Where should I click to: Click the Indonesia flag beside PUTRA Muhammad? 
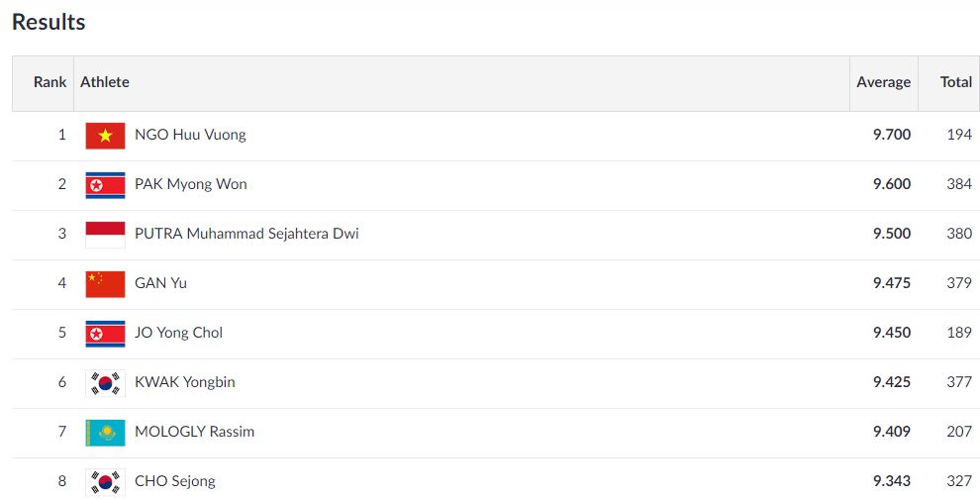tap(105, 235)
